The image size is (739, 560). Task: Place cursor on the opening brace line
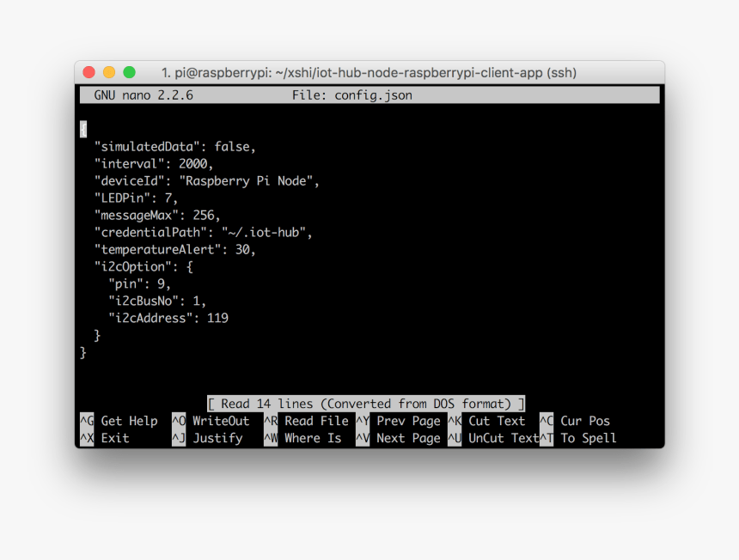pos(83,129)
